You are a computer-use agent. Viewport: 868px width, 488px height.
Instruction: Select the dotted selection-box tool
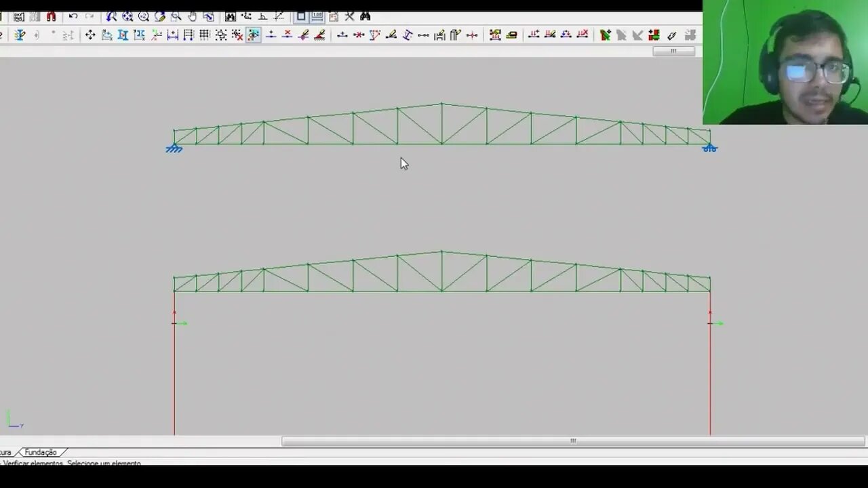pos(221,35)
